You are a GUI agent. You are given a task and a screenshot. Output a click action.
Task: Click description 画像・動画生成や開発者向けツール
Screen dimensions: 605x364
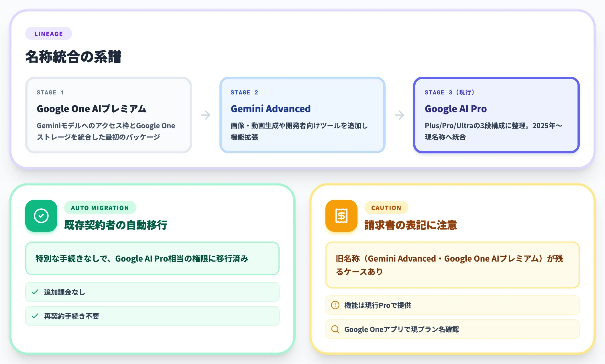[x=299, y=131]
